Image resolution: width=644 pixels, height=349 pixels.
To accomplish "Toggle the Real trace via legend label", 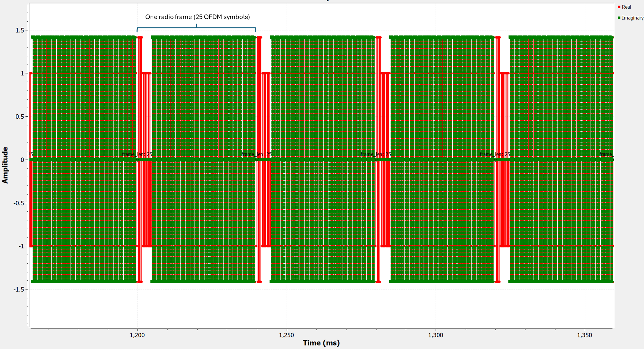I will [x=626, y=7].
